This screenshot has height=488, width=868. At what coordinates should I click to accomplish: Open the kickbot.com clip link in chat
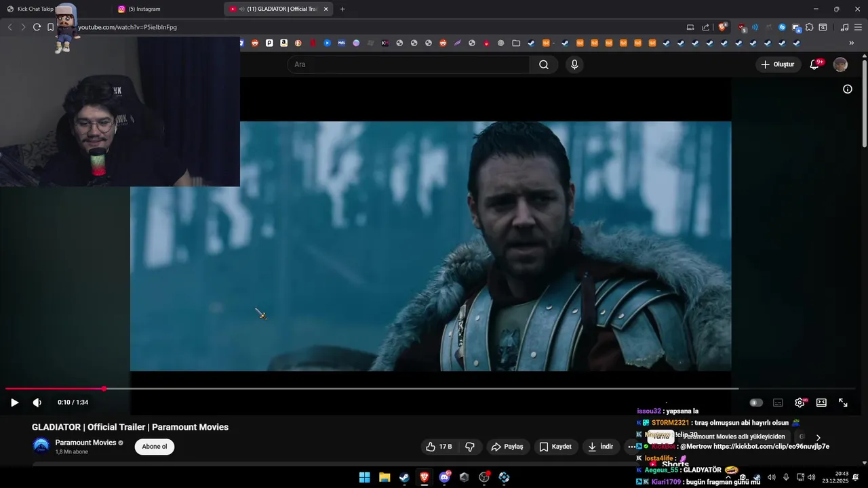pos(770,447)
